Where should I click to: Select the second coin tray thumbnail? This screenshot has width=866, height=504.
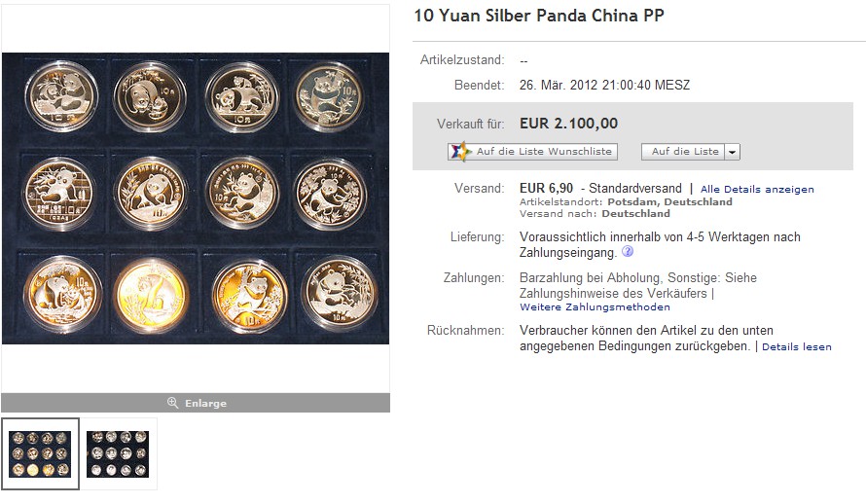point(118,453)
